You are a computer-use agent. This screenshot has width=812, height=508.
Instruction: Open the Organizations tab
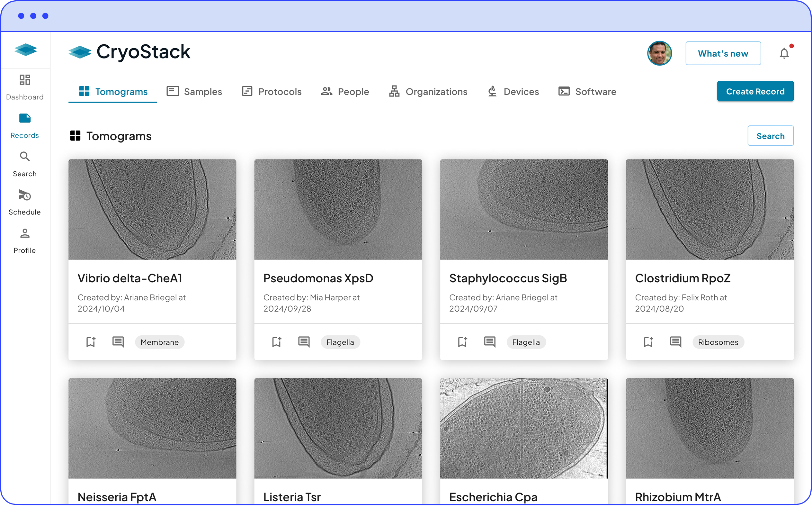pos(428,91)
